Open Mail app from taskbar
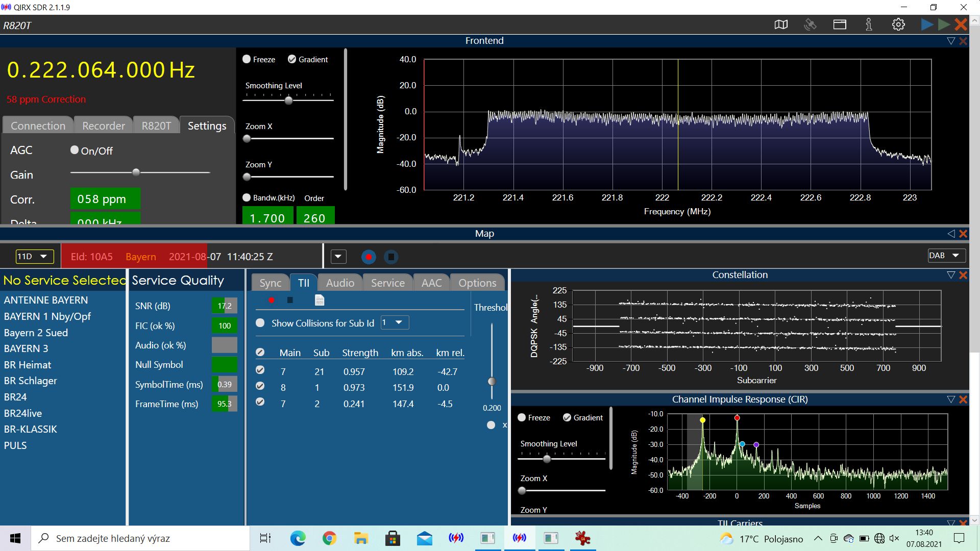980x551 pixels. (424, 538)
